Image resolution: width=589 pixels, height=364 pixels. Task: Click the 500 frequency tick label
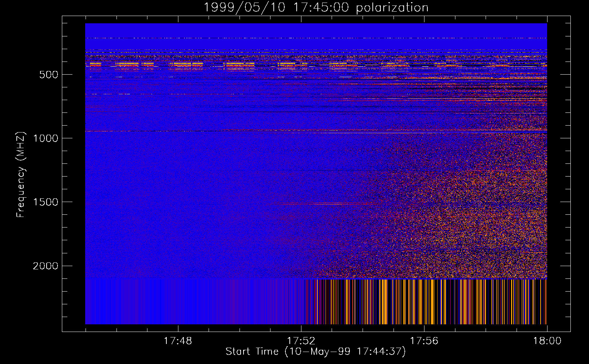pyautogui.click(x=49, y=75)
